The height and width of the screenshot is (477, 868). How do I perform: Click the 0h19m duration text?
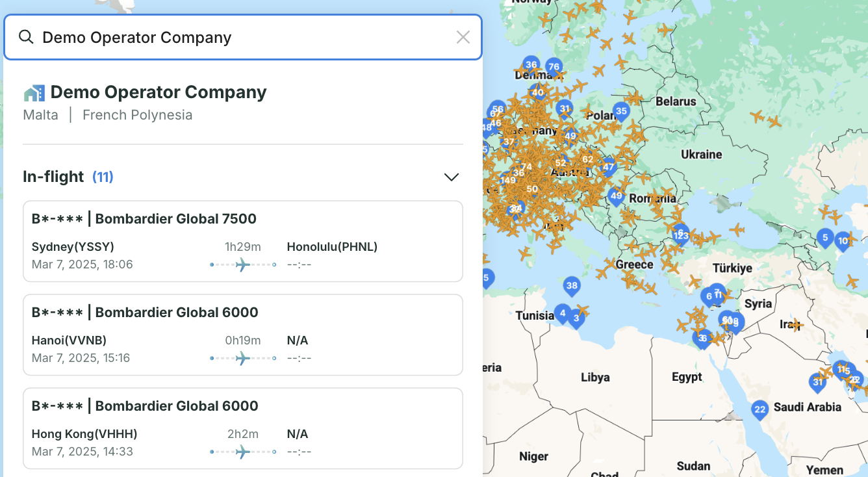(x=243, y=341)
